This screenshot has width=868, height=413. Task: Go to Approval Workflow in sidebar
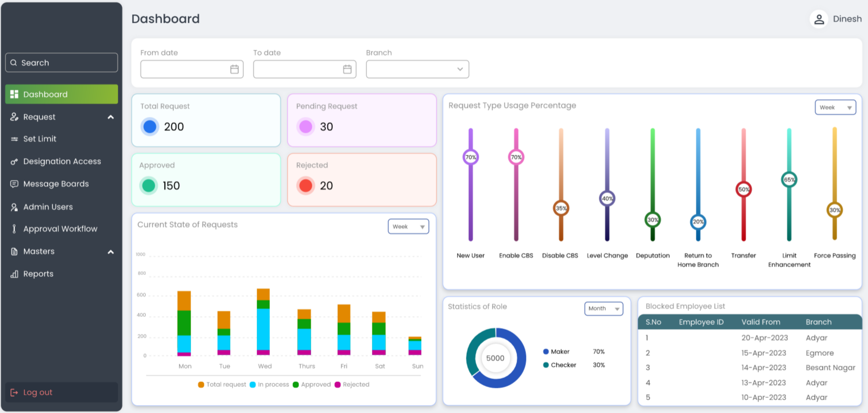point(60,229)
